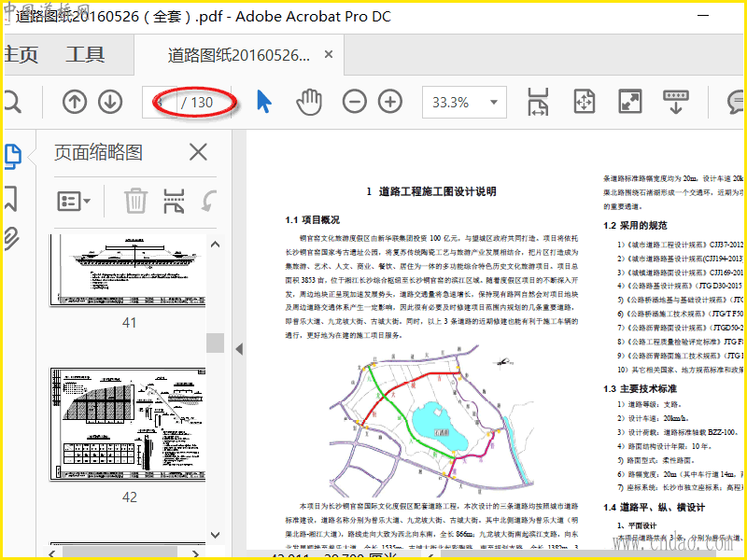Screen dimensions: 747x560
Task: Open the attachments paperclip panel
Action: point(12,239)
